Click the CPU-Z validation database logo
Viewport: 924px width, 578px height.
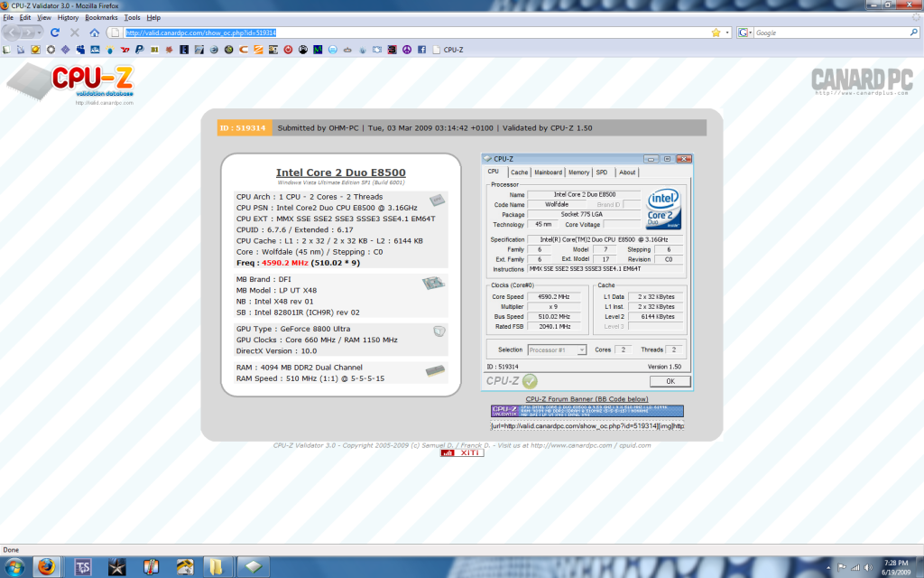(x=72, y=84)
